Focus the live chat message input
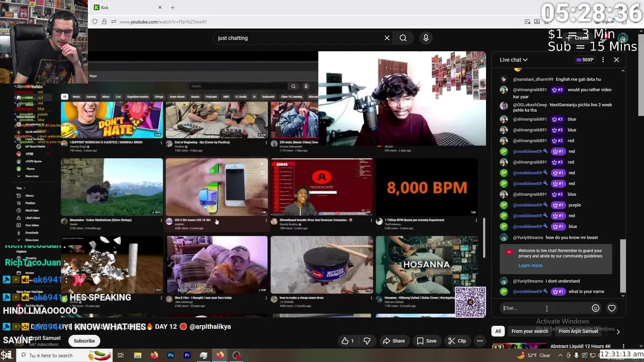This screenshot has height=362, width=644. 546,308
